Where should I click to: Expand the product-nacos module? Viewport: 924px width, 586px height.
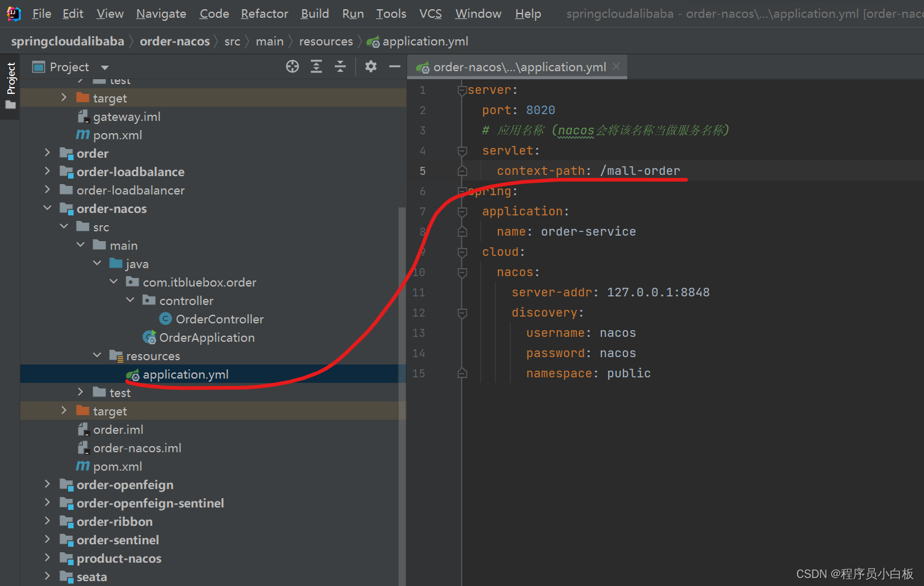[47, 558]
